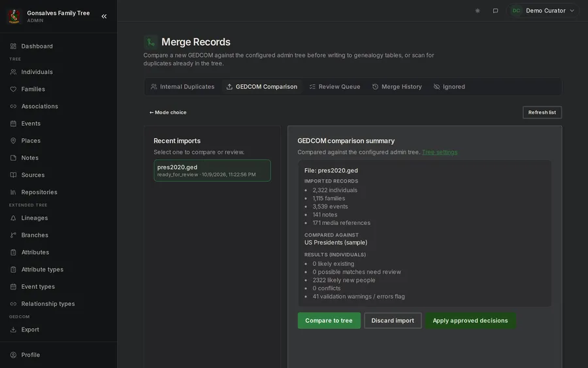The image size is (588, 368).
Task: Click Apply approved decisions button
Action: 470,320
